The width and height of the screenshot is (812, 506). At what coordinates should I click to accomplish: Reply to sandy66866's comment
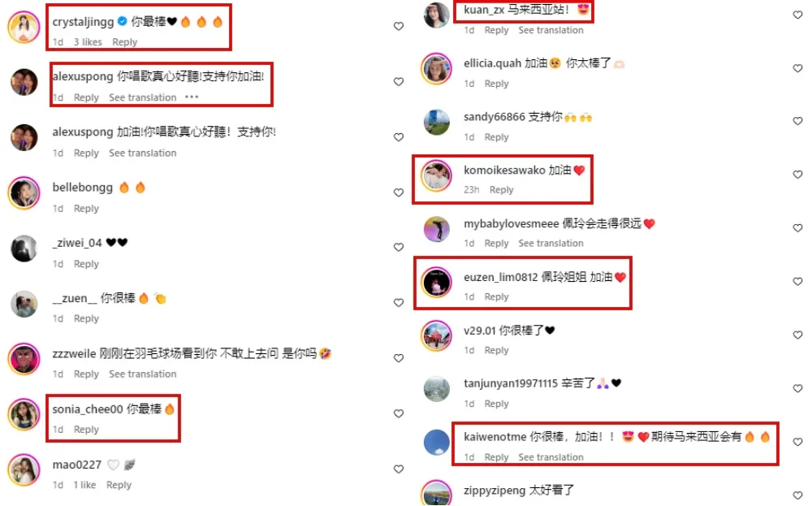pyautogui.click(x=496, y=137)
